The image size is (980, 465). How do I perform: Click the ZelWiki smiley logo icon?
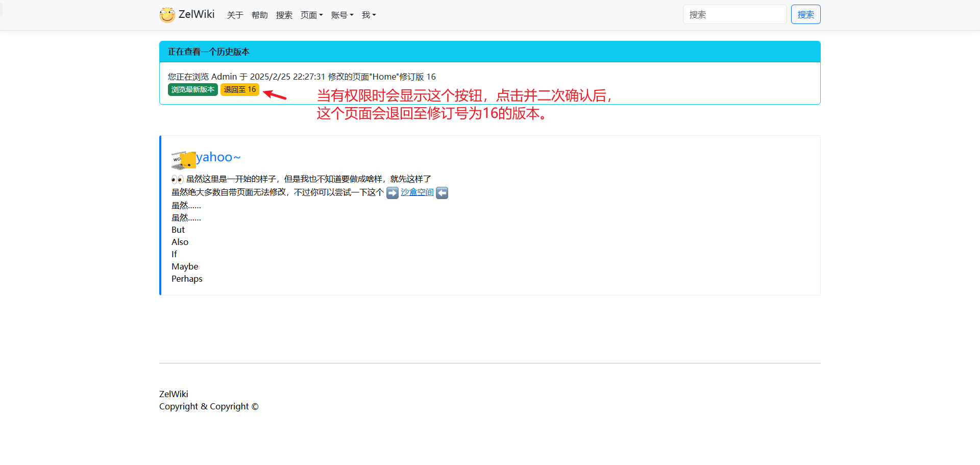167,15
